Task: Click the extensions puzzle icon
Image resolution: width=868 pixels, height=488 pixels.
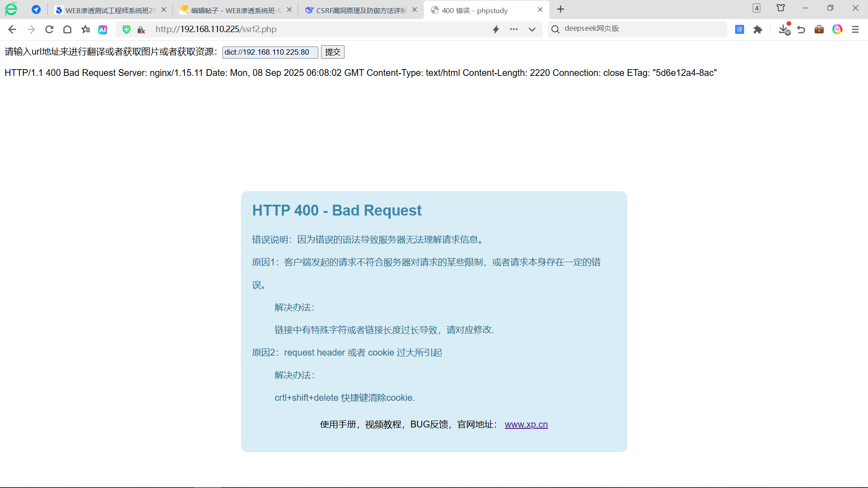Action: coord(758,29)
